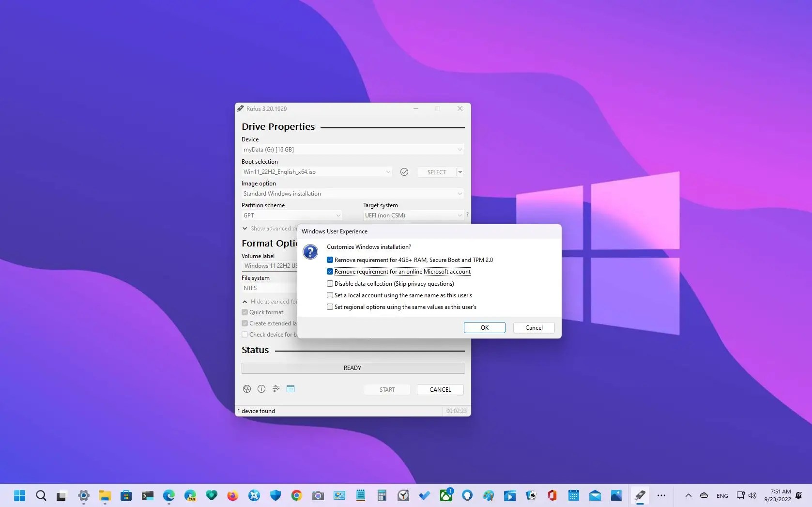
Task: Launch Firefox from the taskbar
Action: [232, 495]
